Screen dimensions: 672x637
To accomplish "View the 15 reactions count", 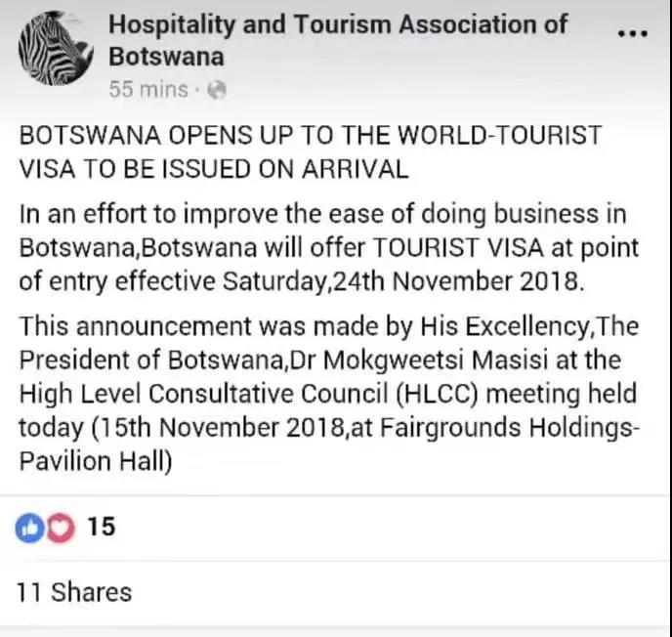I will [x=101, y=528].
